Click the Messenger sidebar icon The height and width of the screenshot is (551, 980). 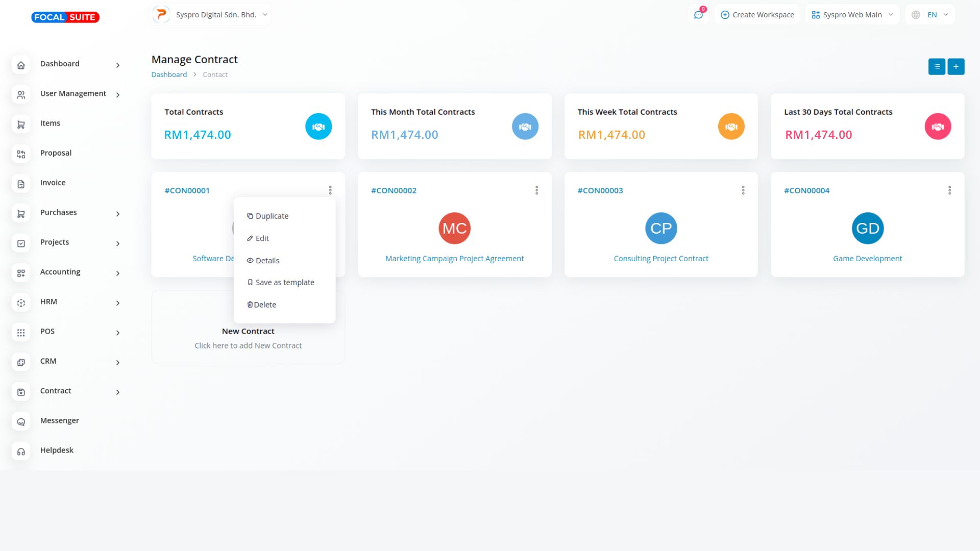coord(21,421)
